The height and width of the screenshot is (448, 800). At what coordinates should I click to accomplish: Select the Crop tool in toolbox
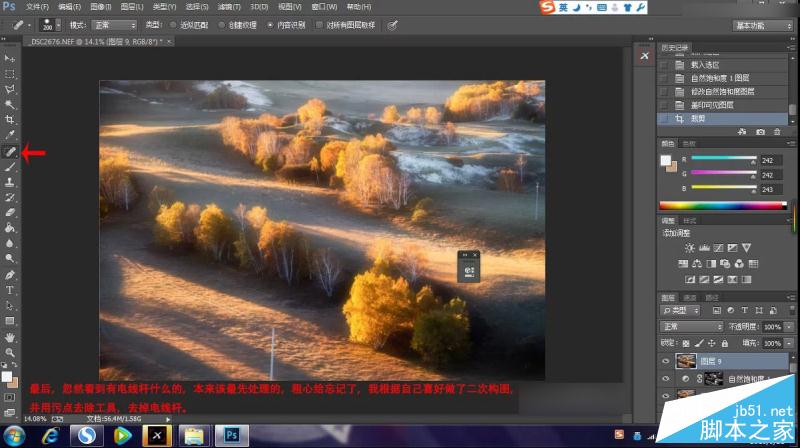[10, 120]
